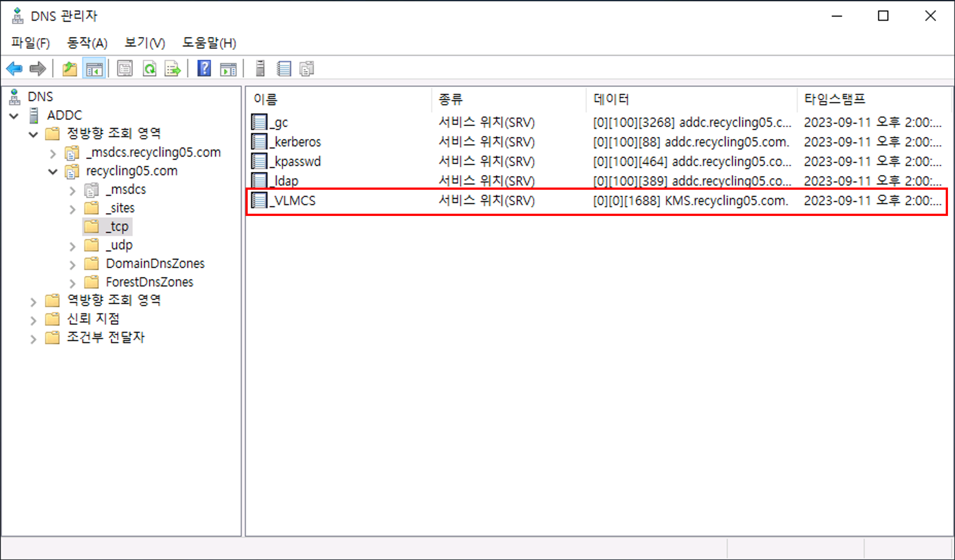Sort by the 이름 column header
Image resolution: width=955 pixels, height=560 pixels.
(265, 99)
